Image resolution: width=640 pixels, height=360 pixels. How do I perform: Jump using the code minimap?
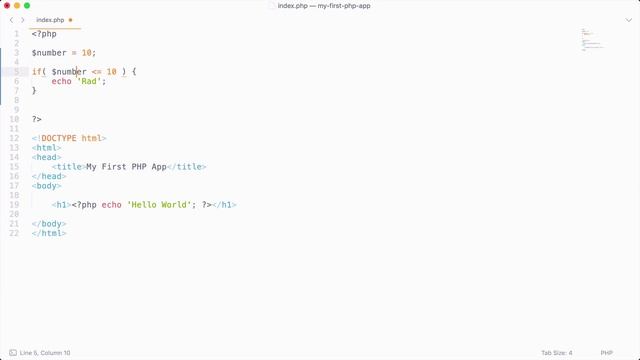point(592,40)
